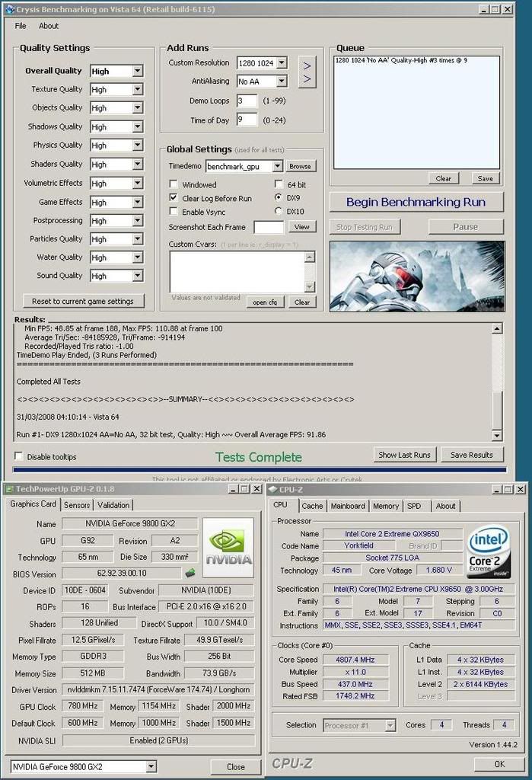Click the Overall Average FPS 91.86 line
Image resolution: width=532 pixels, height=780 pixels.
[171, 434]
